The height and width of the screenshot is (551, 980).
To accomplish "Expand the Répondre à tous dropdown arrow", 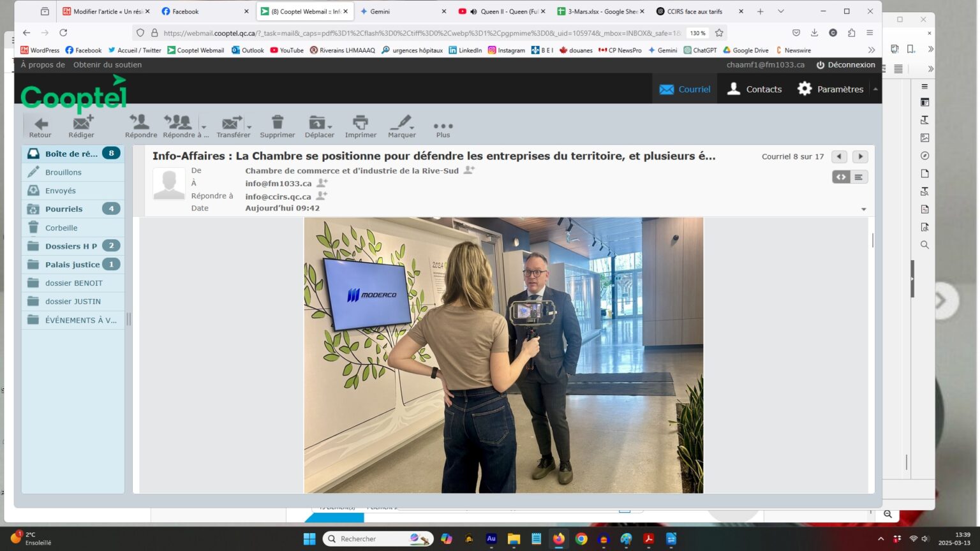I will click(204, 126).
